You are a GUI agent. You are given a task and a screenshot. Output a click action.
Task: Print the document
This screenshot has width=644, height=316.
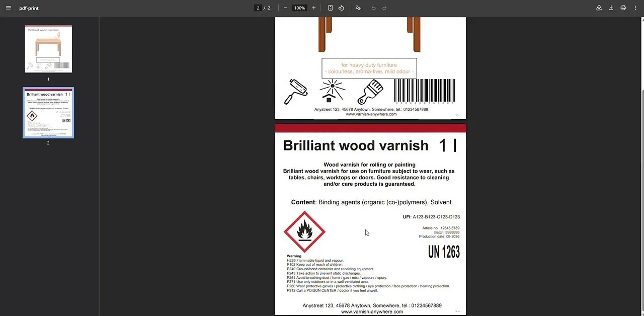[x=623, y=8]
